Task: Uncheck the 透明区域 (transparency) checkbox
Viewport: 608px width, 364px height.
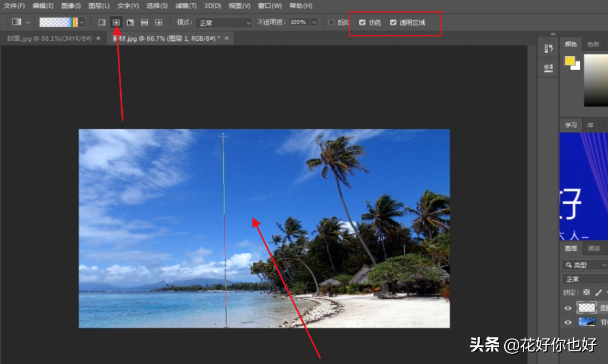Action: click(393, 22)
